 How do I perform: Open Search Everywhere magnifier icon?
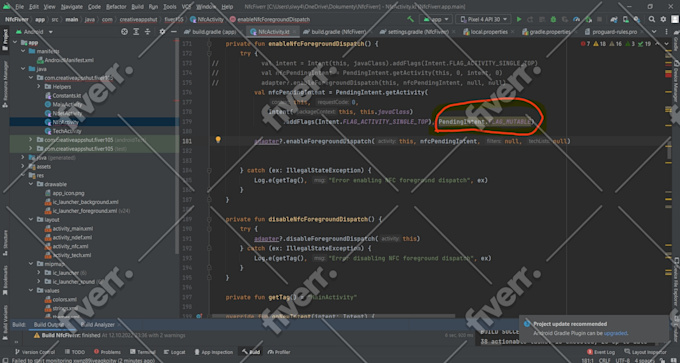pyautogui.click(x=652, y=20)
